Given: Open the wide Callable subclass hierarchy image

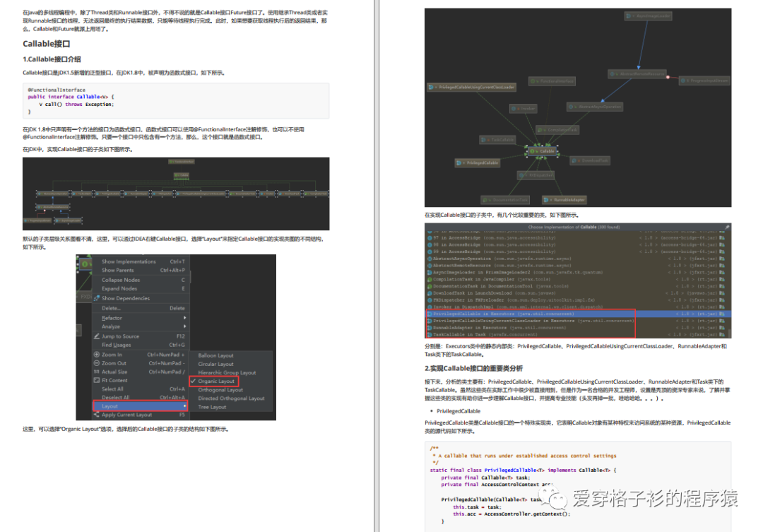Looking at the screenshot, I should click(176, 194).
